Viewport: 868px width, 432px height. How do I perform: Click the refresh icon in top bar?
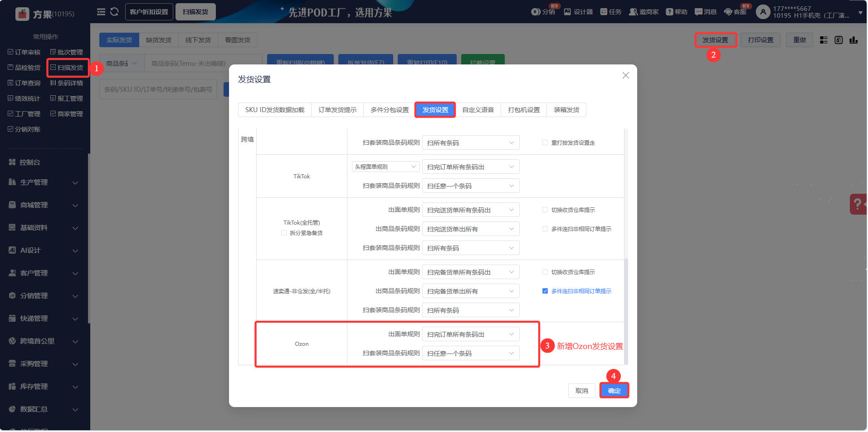click(114, 12)
